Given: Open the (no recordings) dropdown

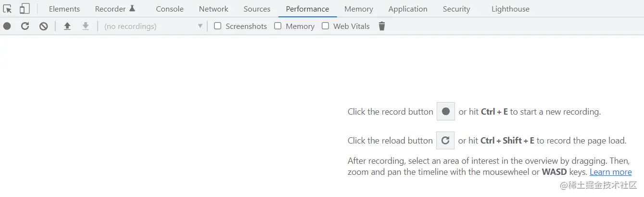Looking at the screenshot, I should (153, 26).
